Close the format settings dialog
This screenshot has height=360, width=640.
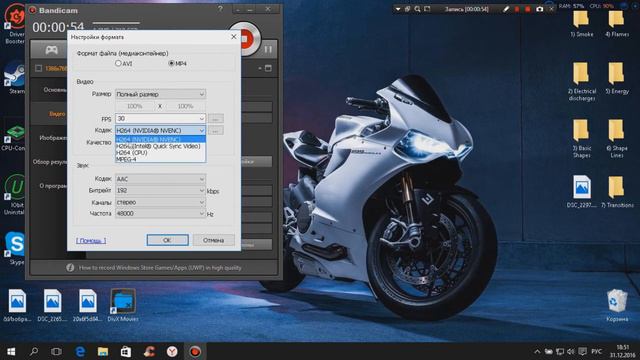click(233, 37)
